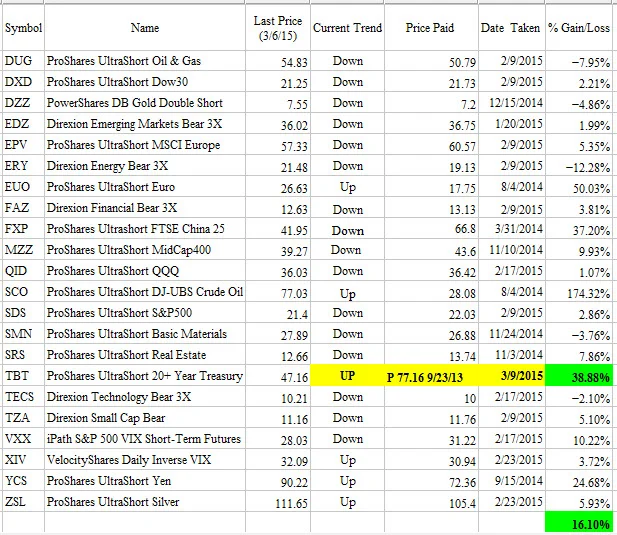Select the ZSL symbol cell

click(23, 501)
